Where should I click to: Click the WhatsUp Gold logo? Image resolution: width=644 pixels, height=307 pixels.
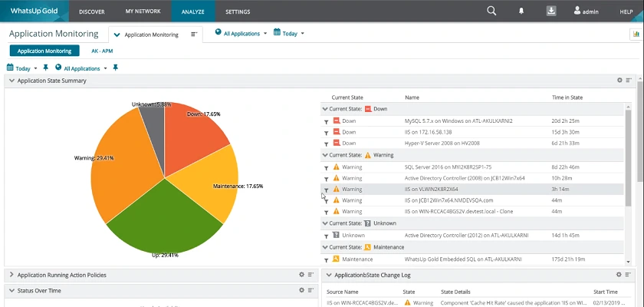click(x=34, y=11)
